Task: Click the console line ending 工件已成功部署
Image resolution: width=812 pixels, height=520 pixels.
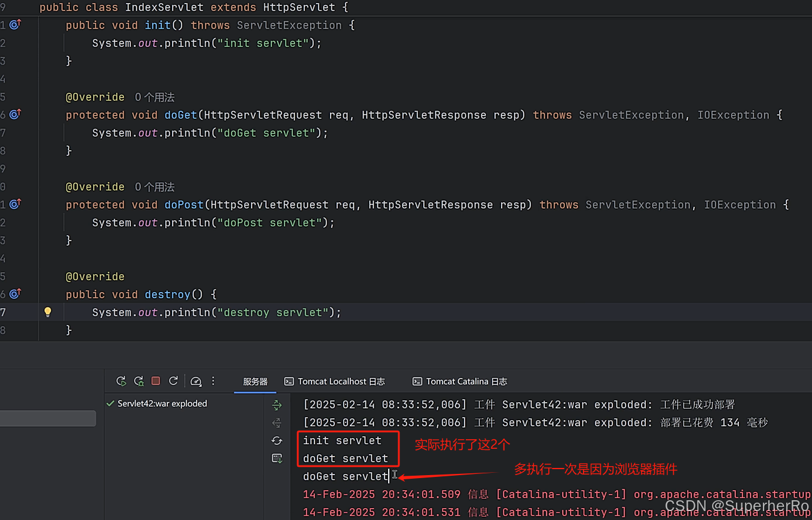Action: click(x=519, y=405)
